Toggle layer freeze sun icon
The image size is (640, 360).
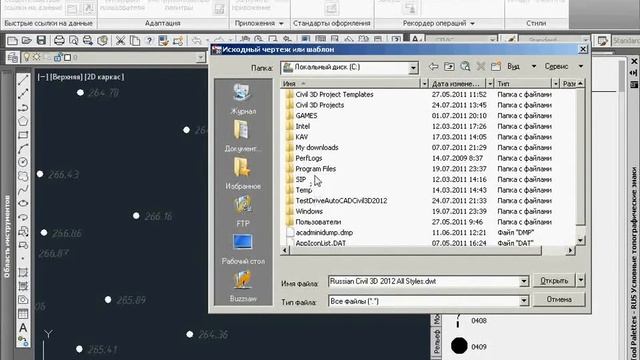click(36, 58)
